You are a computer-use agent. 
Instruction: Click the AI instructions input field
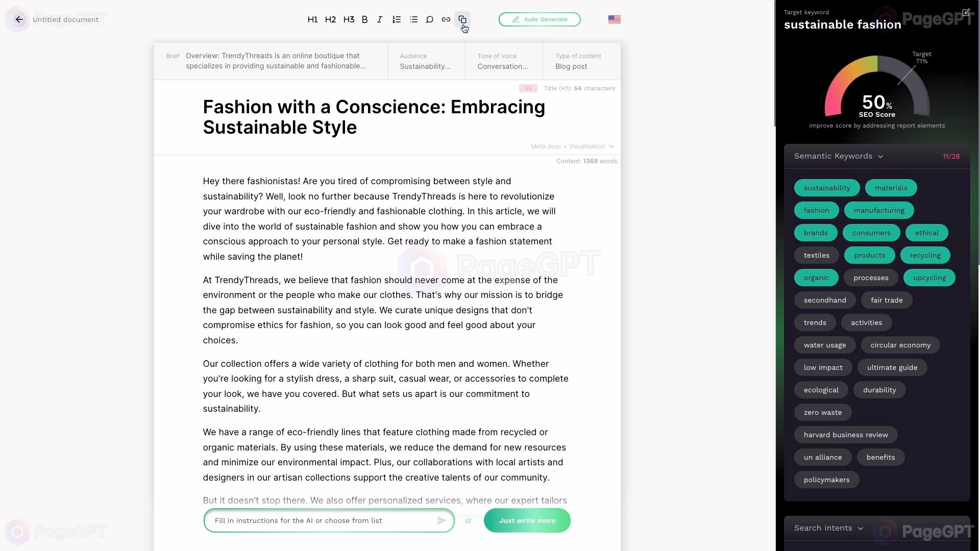point(325,520)
